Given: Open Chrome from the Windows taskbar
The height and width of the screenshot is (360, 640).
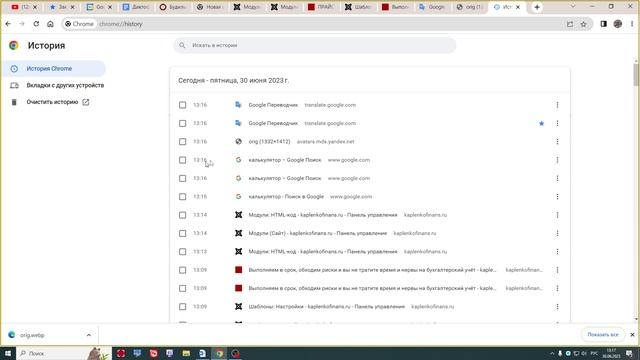Looking at the screenshot, I should (x=219, y=353).
